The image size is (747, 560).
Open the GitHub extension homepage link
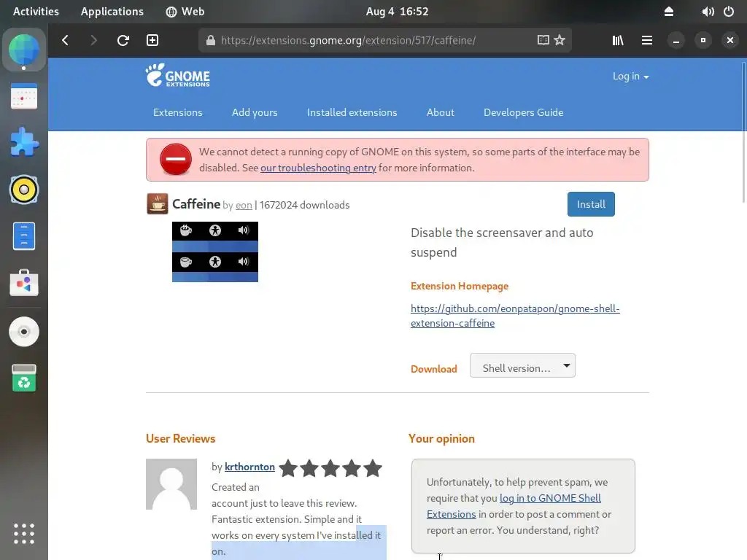(x=515, y=316)
